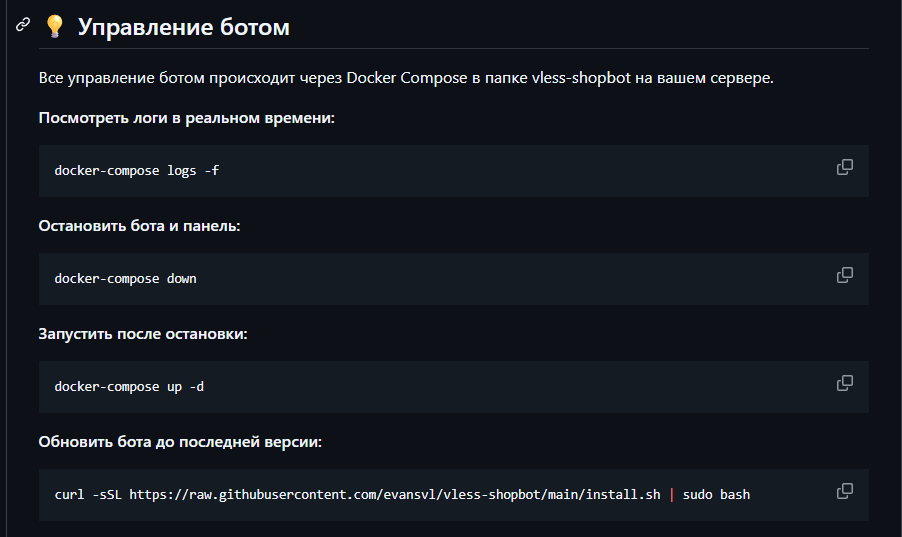This screenshot has height=537, width=902.
Task: Click the 'Запустить после остановки' label
Action: (x=142, y=334)
